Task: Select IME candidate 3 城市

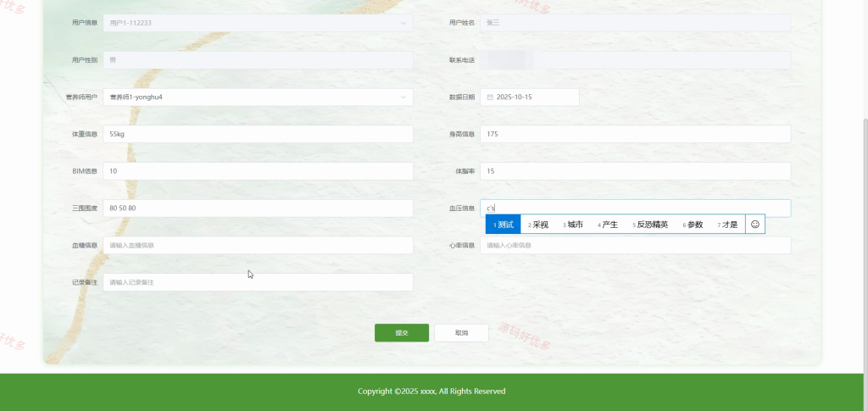Action: tap(573, 225)
